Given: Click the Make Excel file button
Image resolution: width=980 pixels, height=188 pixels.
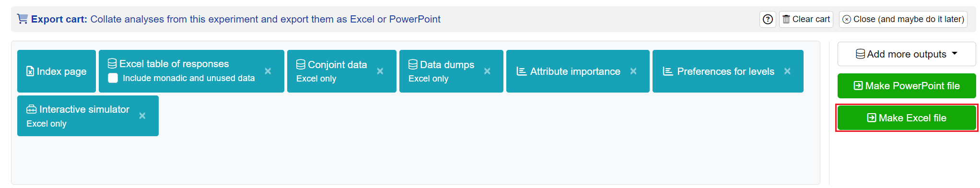Looking at the screenshot, I should click(907, 118).
